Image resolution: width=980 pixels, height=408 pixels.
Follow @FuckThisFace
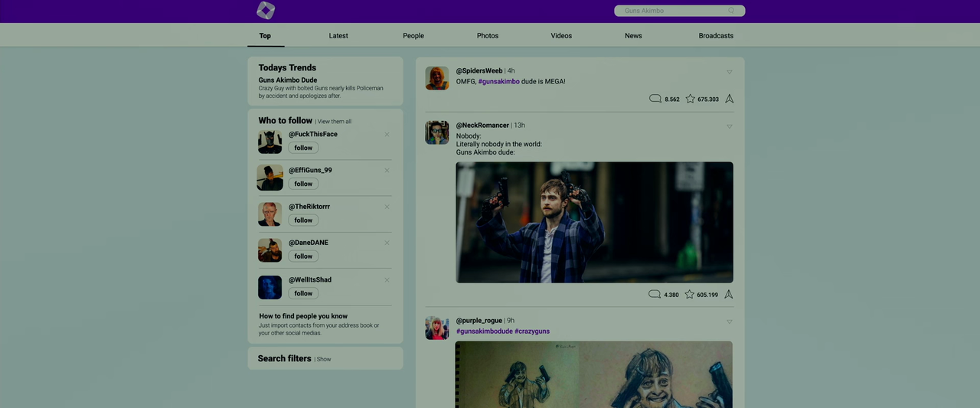pyautogui.click(x=303, y=148)
